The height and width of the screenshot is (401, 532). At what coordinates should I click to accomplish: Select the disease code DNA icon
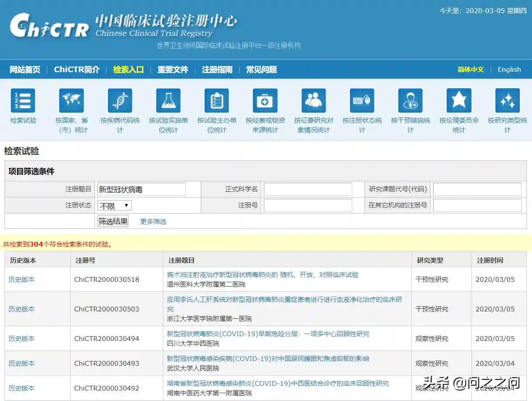click(x=120, y=101)
